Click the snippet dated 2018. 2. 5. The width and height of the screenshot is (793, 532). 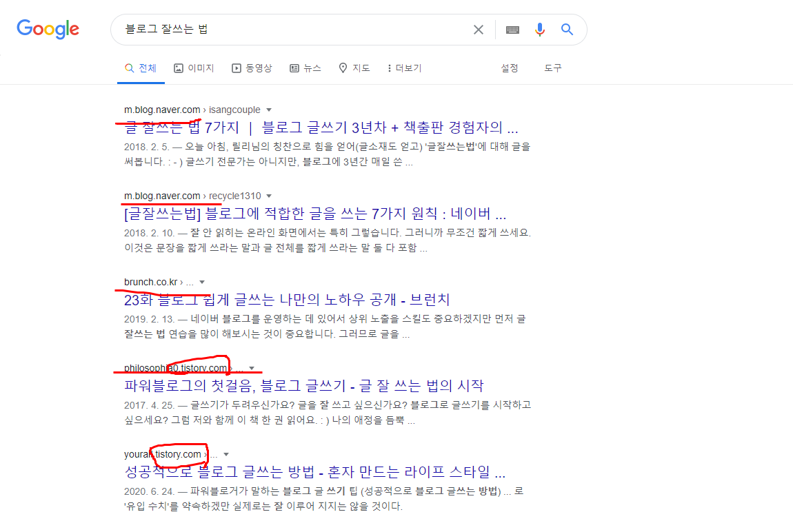(x=328, y=154)
